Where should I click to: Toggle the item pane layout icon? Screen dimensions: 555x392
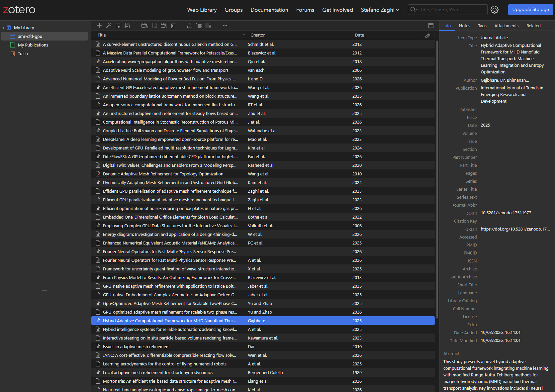(x=431, y=26)
